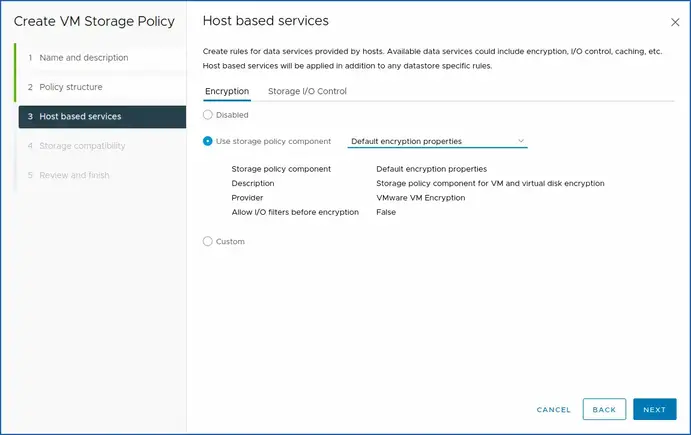Image resolution: width=691 pixels, height=435 pixels.
Task: Cancel the storage policy wizard
Action: (553, 410)
